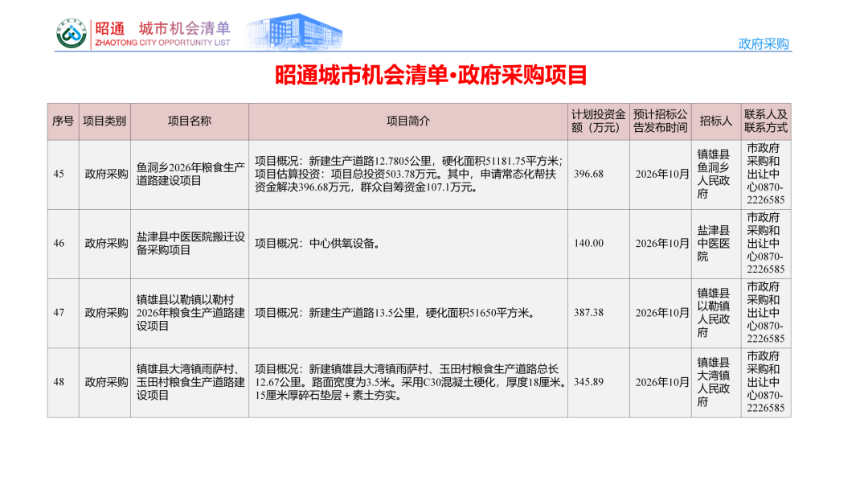Click 政府采购 category in row 48

pos(106,382)
